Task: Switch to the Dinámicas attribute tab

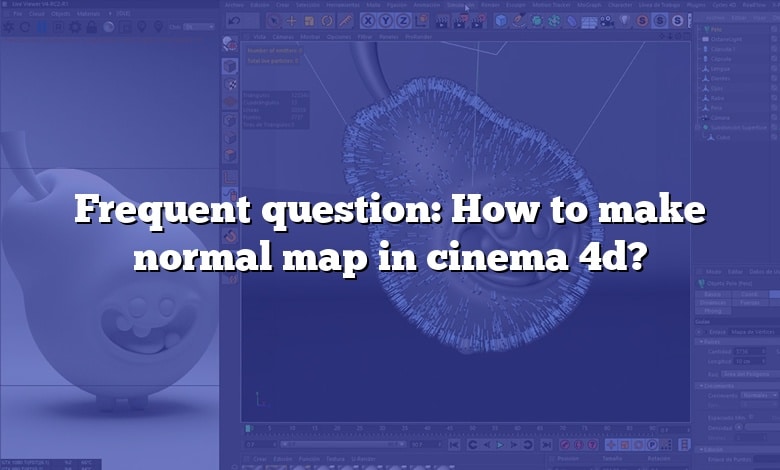Action: [x=712, y=302]
